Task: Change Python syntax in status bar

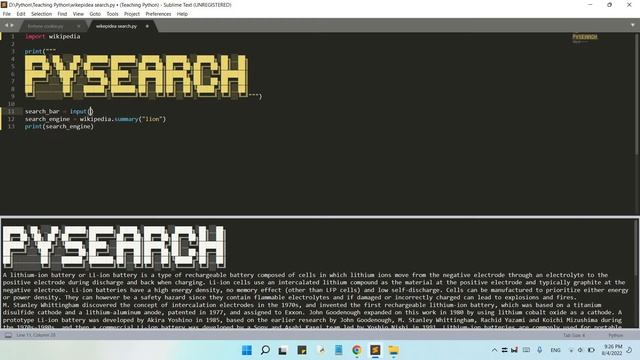Action: click(x=616, y=335)
